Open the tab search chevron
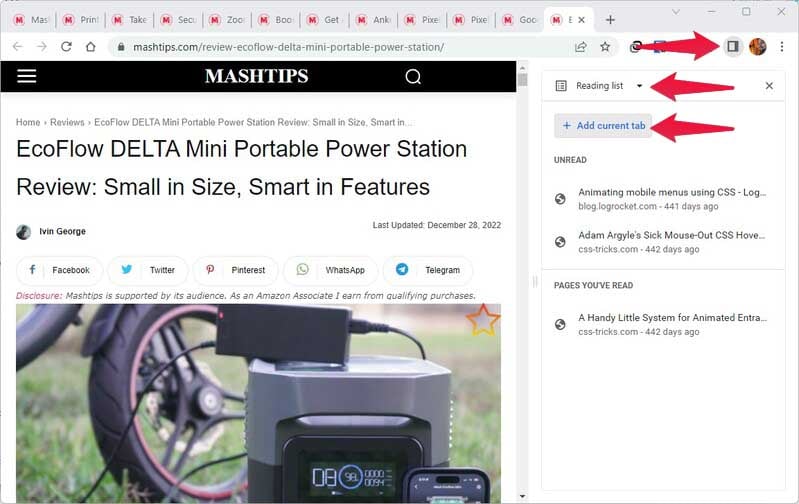The height and width of the screenshot is (504, 799). tap(676, 12)
